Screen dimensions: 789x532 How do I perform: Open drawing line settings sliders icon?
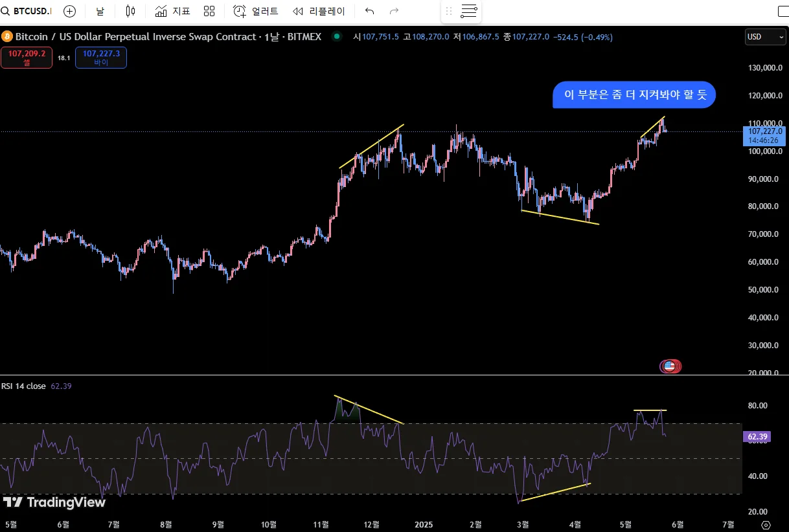(x=469, y=11)
